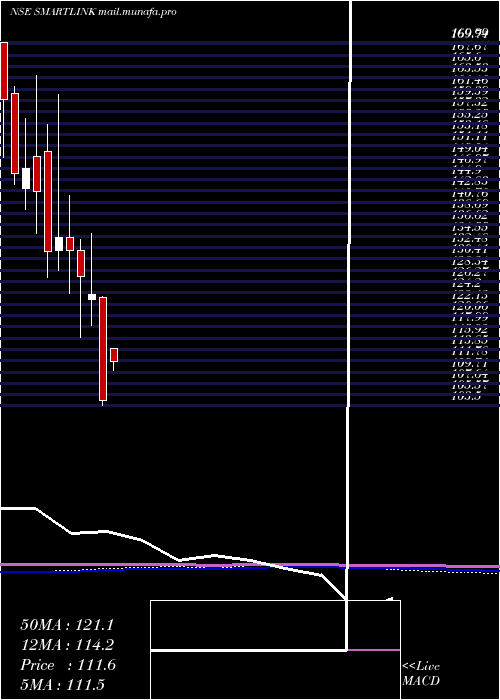
Task: Open the <<Live MACD label
Action: (x=421, y=673)
